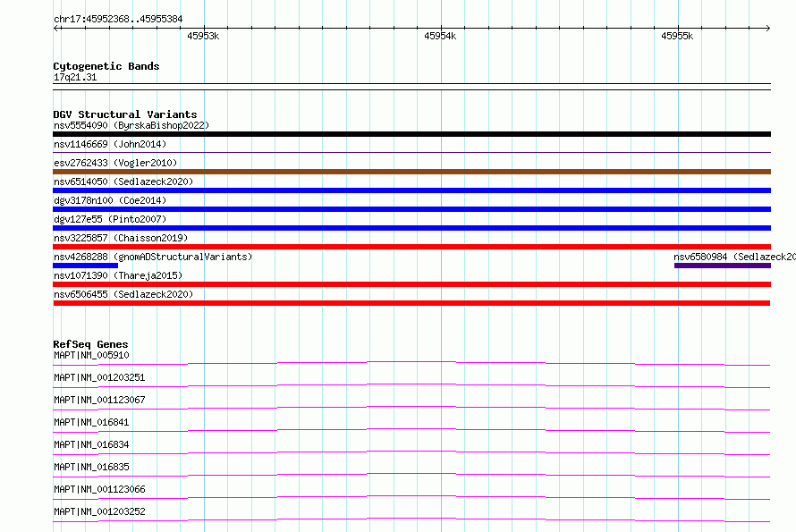This screenshot has height=532, width=796.
Task: Click the 17q21.31 band label
Action: pyautogui.click(x=75, y=77)
